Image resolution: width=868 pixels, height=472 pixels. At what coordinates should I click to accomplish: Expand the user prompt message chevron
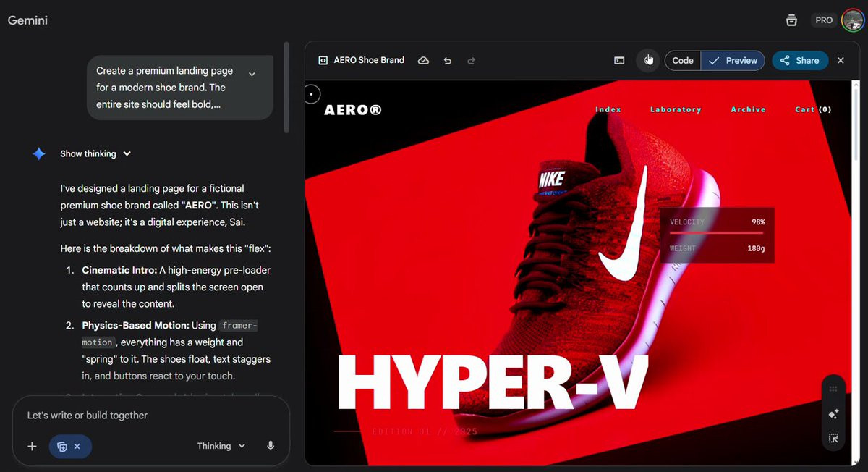(x=252, y=74)
